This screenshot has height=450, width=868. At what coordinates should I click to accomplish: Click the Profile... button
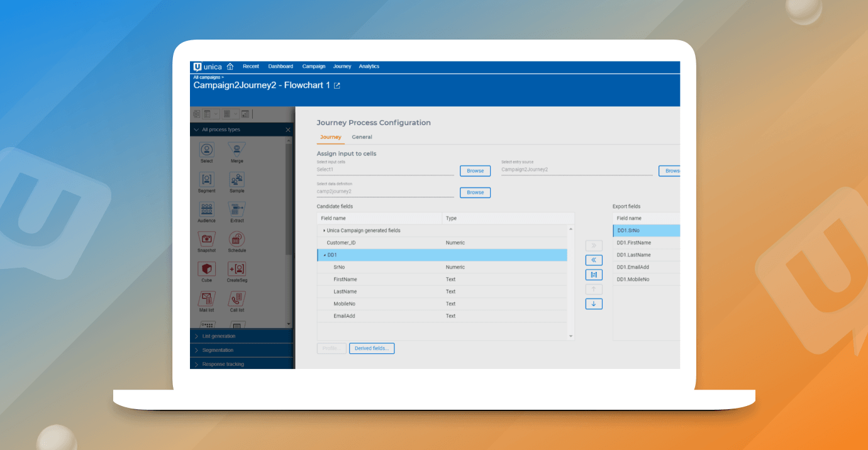[331, 348]
